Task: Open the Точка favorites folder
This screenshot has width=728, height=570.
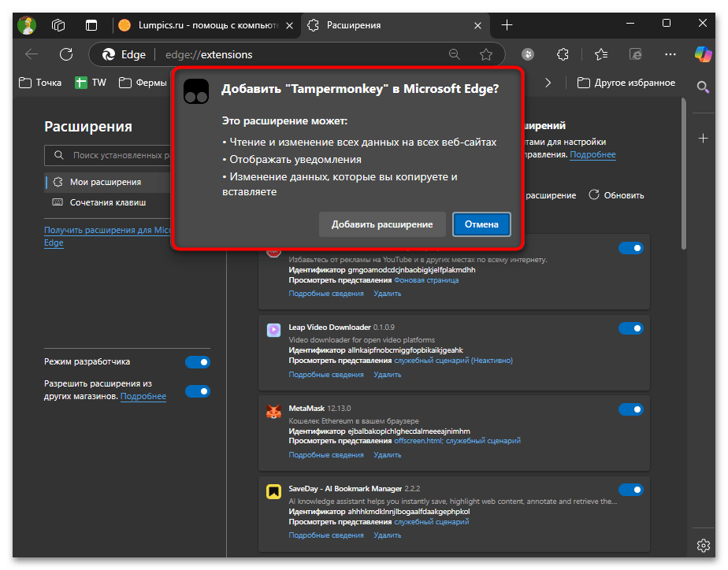Action: point(40,83)
